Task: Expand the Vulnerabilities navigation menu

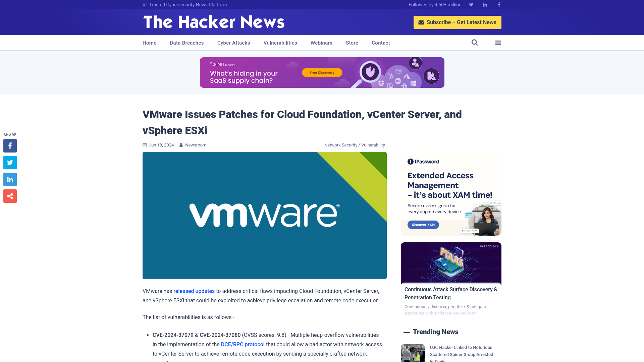Action: click(280, 43)
